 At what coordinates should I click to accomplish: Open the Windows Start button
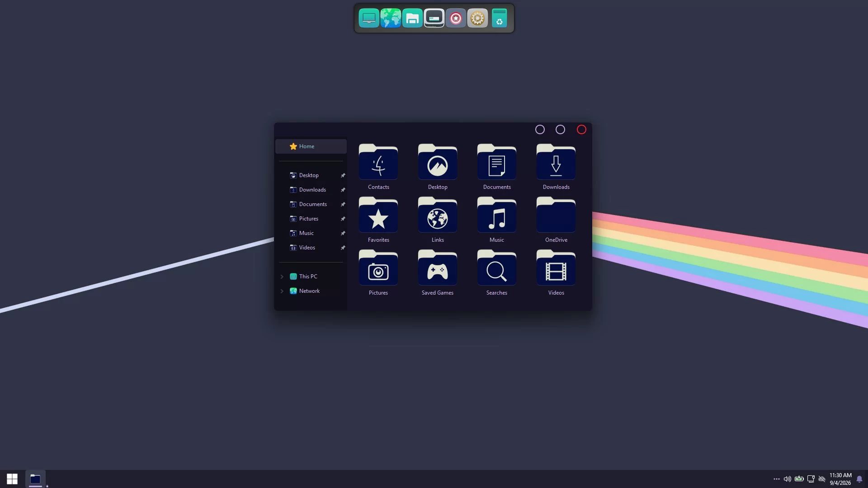[12, 479]
